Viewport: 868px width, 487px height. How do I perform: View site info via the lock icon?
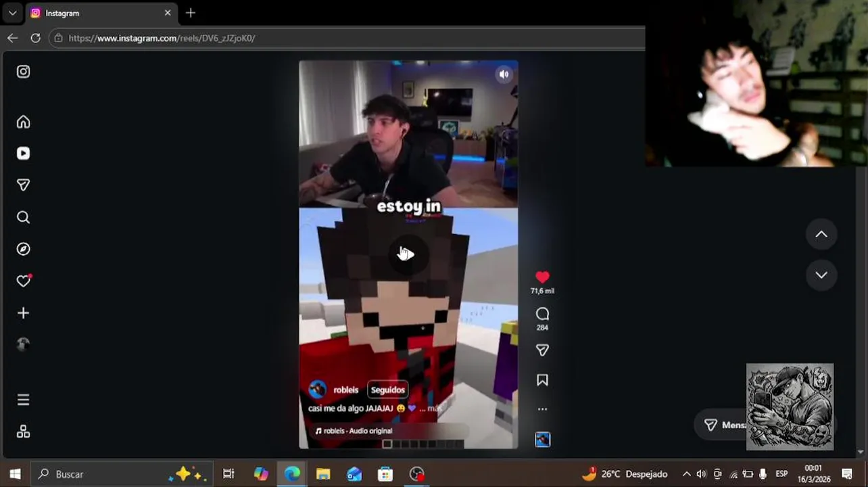pos(59,38)
